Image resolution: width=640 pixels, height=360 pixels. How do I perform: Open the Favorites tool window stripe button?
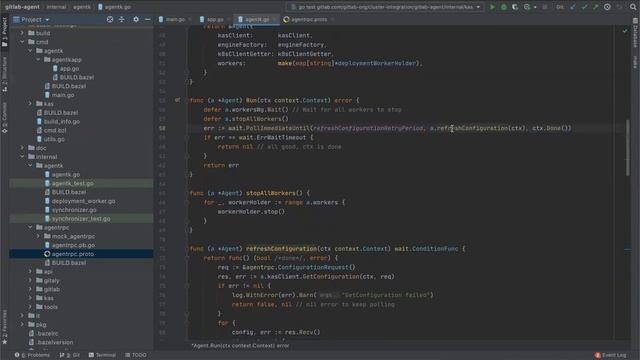click(x=4, y=327)
